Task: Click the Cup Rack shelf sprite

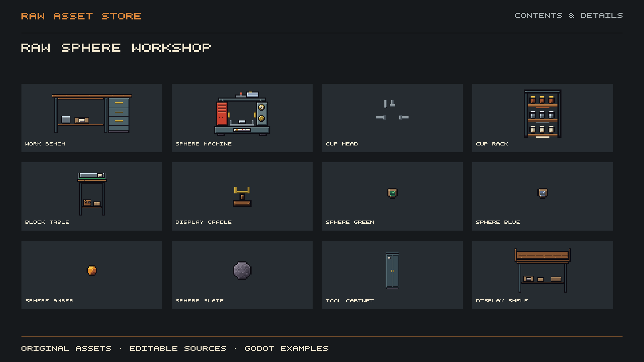Action: point(543,114)
